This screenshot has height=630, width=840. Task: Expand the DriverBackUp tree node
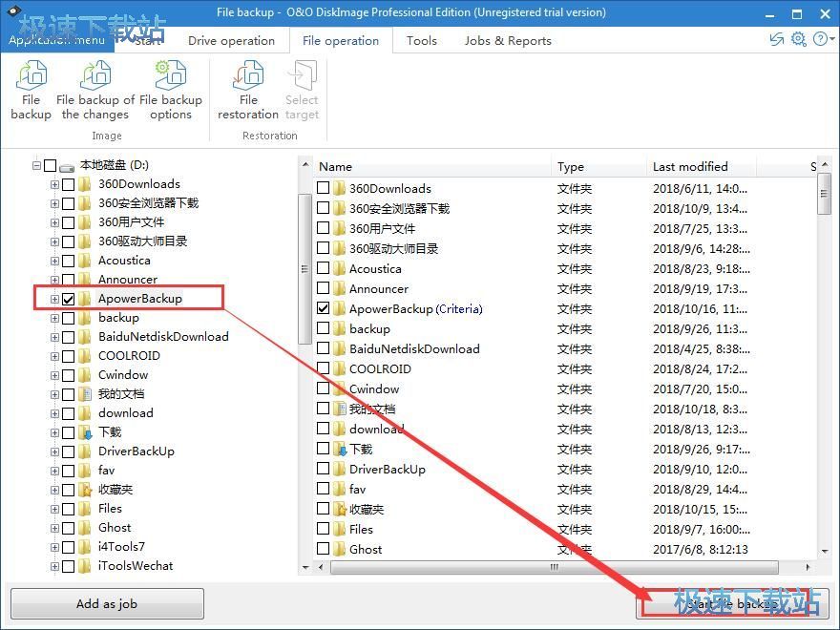tap(54, 451)
